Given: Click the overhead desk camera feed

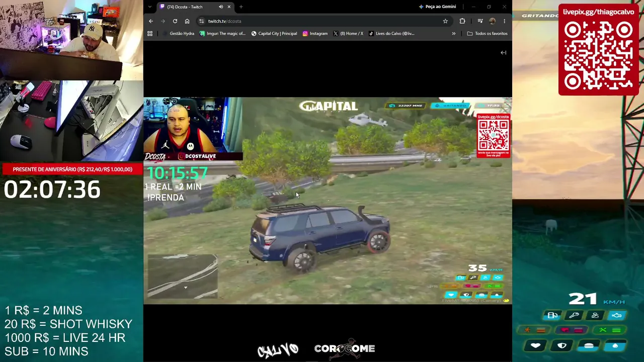Looking at the screenshot, I should 71,121.
